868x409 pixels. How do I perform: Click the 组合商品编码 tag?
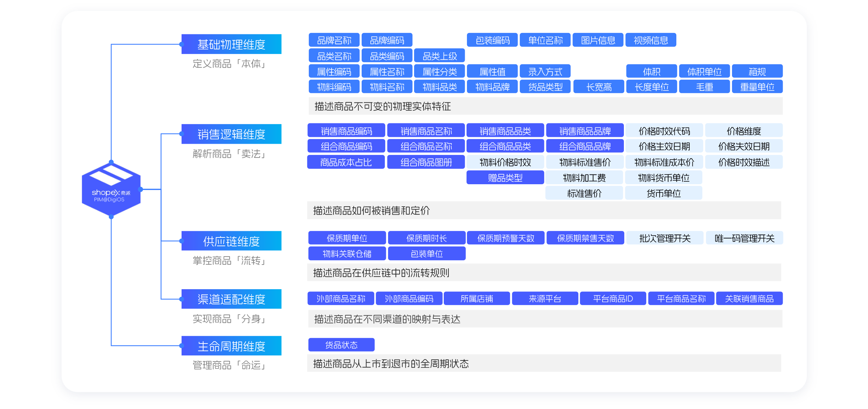pos(346,146)
